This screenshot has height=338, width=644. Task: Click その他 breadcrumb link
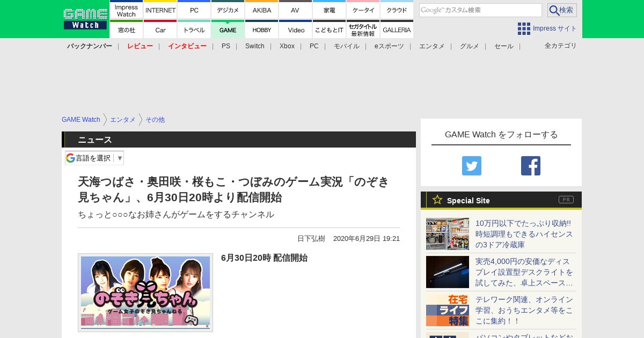pyautogui.click(x=155, y=120)
